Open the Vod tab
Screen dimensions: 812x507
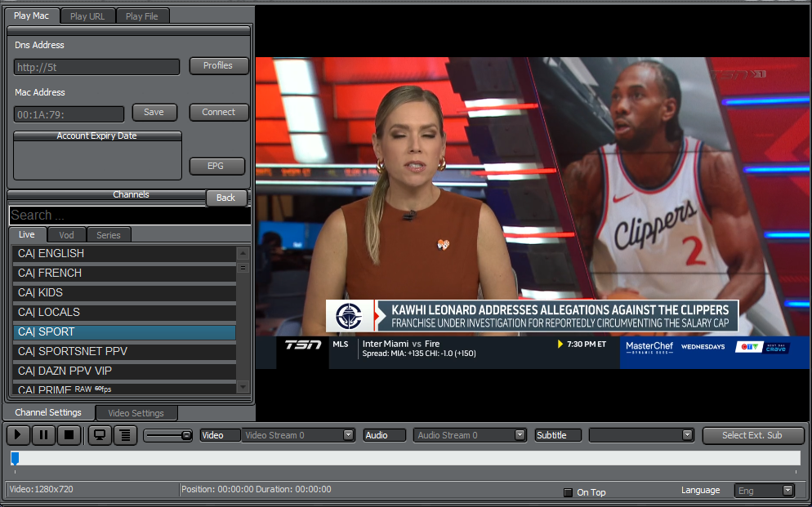pyautogui.click(x=66, y=235)
